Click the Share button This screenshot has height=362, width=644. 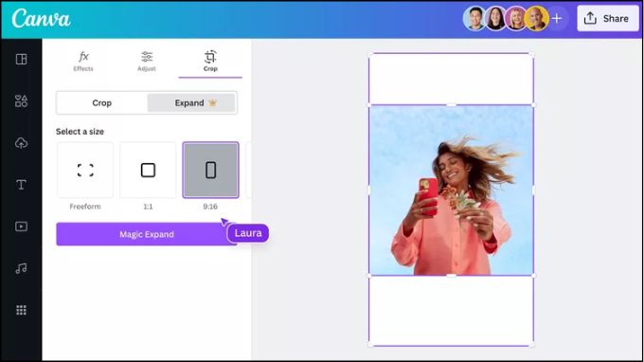coord(608,19)
